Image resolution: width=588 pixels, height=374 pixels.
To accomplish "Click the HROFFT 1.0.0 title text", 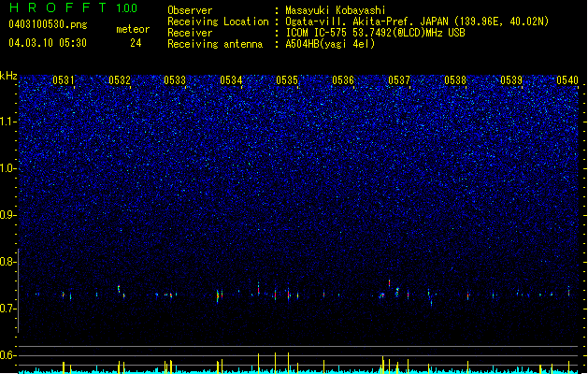I will [73, 7].
